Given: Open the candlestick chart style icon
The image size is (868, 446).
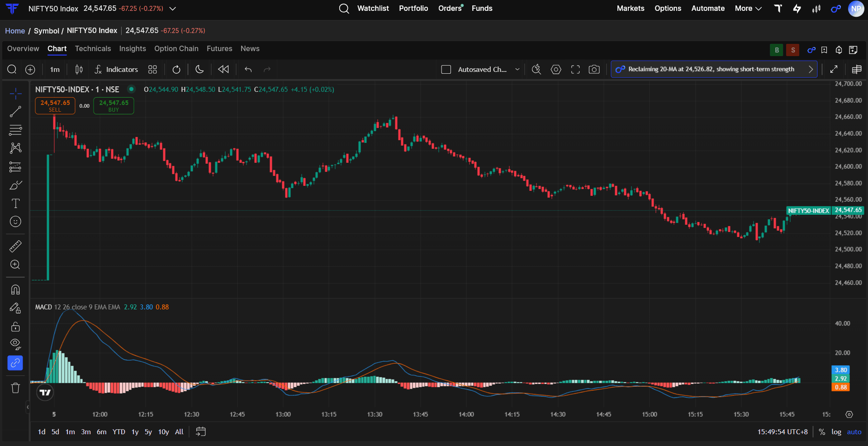Looking at the screenshot, I should (x=79, y=69).
